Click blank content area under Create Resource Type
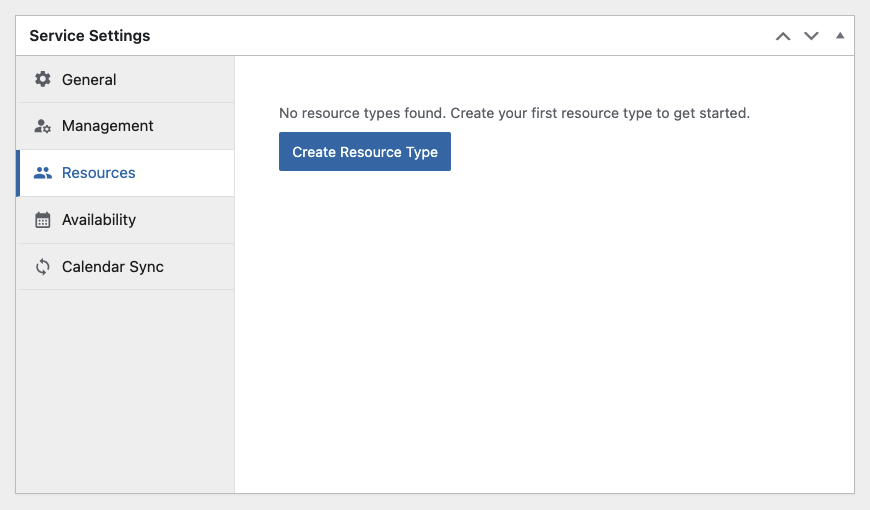 pyautogui.click(x=544, y=331)
